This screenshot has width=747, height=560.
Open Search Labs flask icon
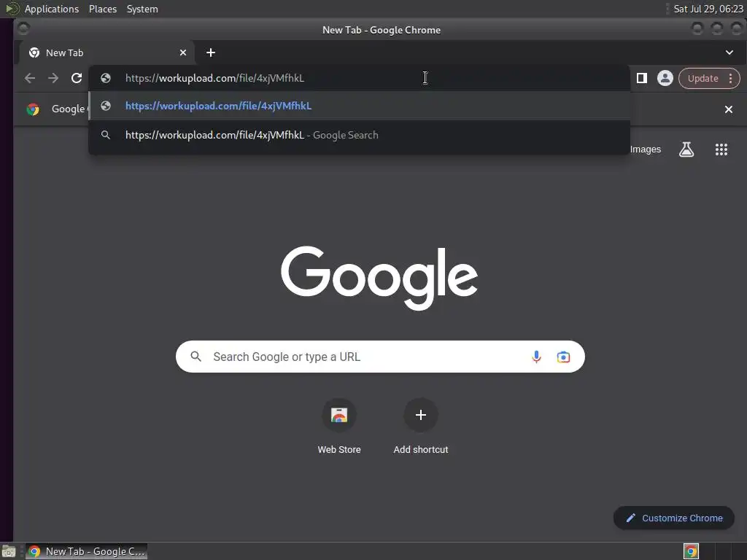pyautogui.click(x=686, y=149)
